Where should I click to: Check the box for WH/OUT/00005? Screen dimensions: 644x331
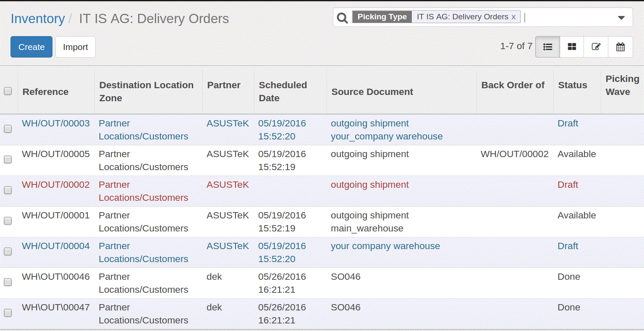pos(8,160)
